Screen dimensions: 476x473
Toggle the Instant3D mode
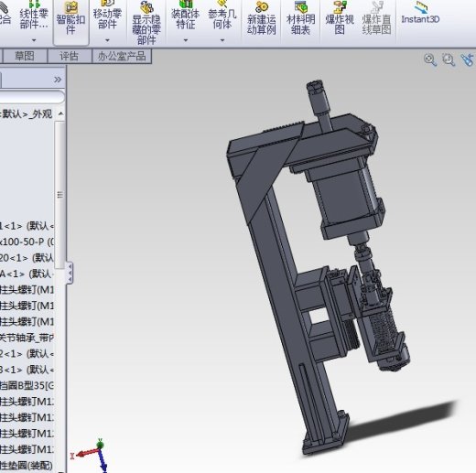(420, 13)
